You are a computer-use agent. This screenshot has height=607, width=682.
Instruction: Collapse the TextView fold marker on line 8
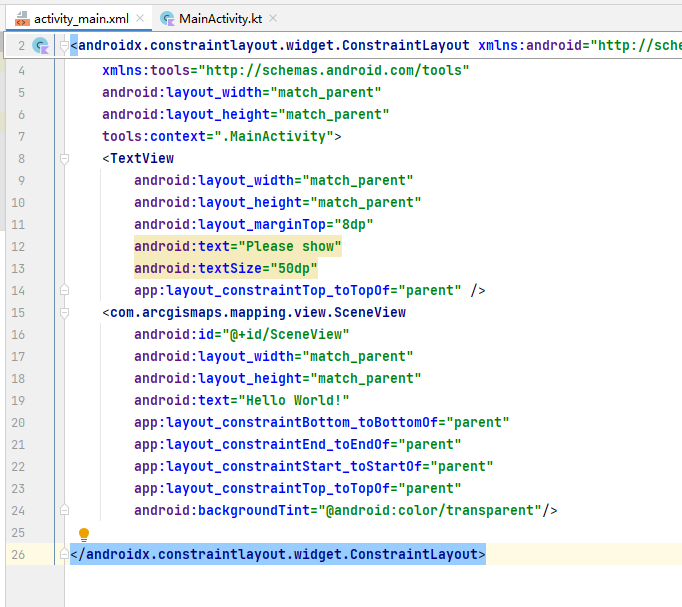(x=64, y=159)
